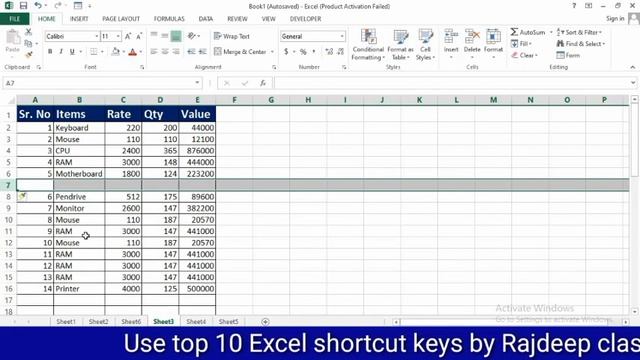
Task: Toggle Merge & Center
Action: coord(240,52)
